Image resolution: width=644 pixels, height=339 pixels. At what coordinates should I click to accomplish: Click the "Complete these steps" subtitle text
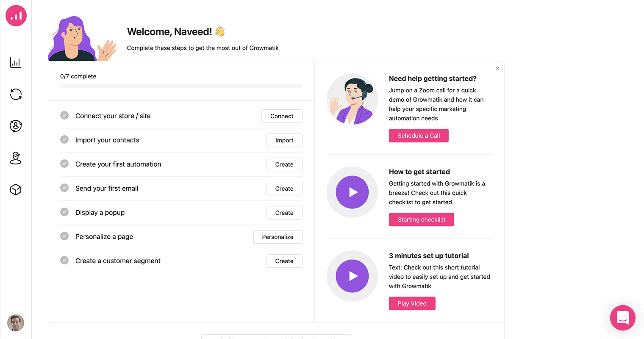pyautogui.click(x=203, y=48)
